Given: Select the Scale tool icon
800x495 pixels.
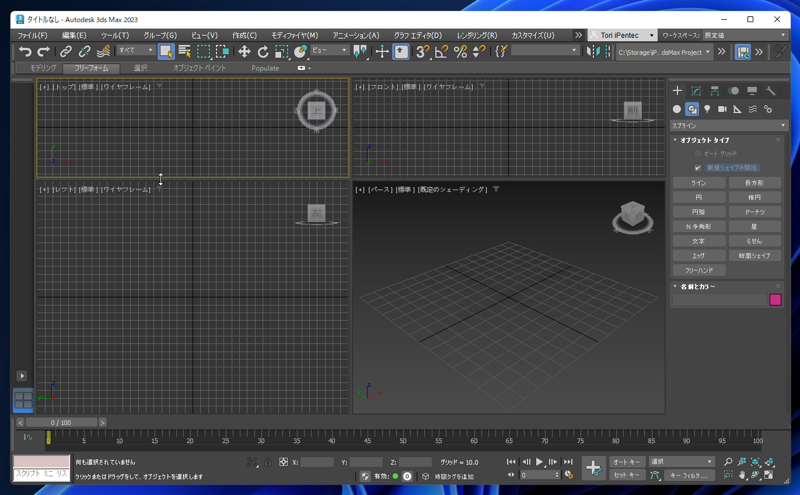Looking at the screenshot, I should [x=281, y=52].
